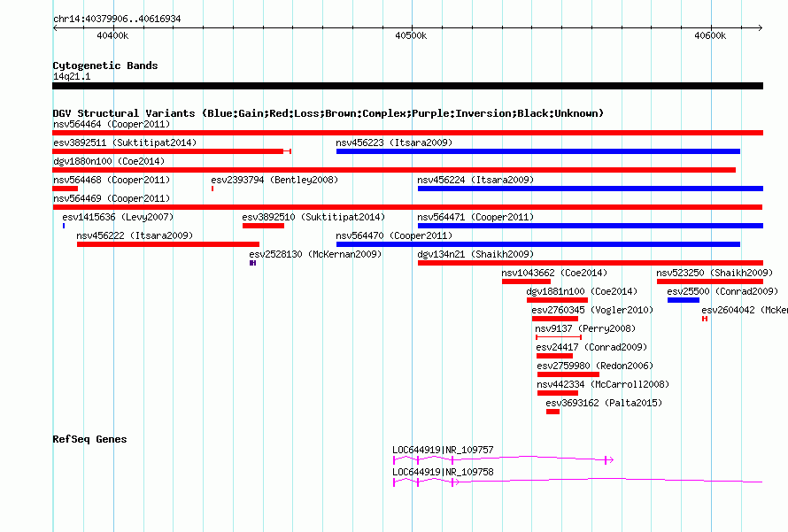Click the esv2393794 tiny red marker

point(212,189)
